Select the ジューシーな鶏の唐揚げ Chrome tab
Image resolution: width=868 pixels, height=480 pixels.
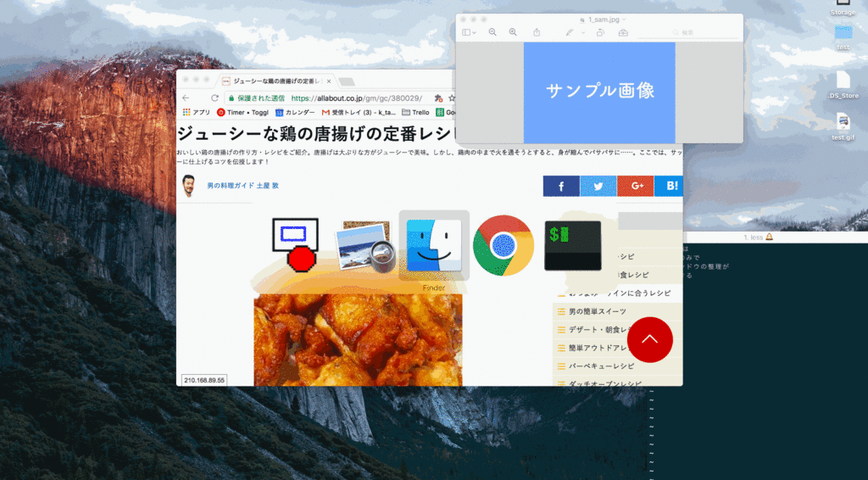coord(277,81)
